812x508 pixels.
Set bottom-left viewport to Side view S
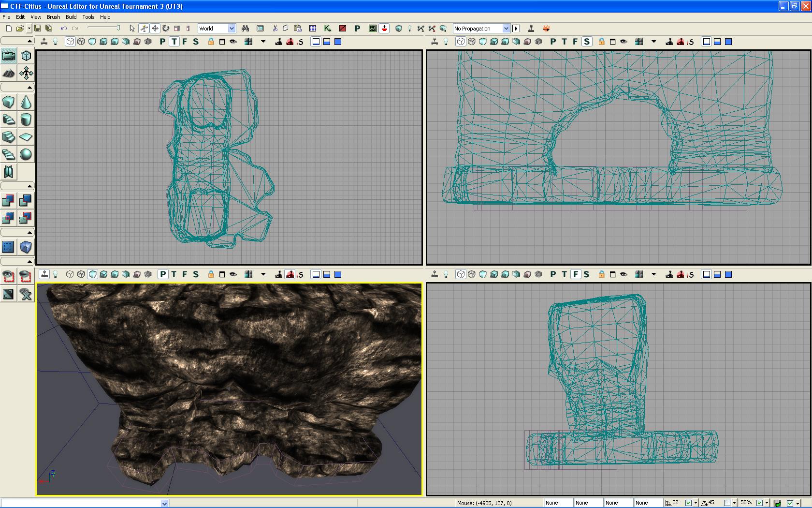pyautogui.click(x=196, y=274)
